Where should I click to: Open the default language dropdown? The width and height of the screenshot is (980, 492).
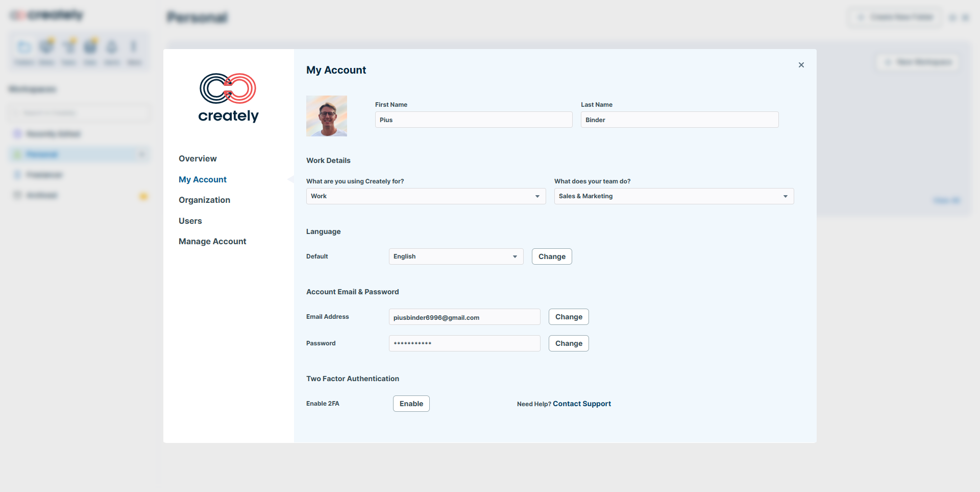pyautogui.click(x=456, y=256)
